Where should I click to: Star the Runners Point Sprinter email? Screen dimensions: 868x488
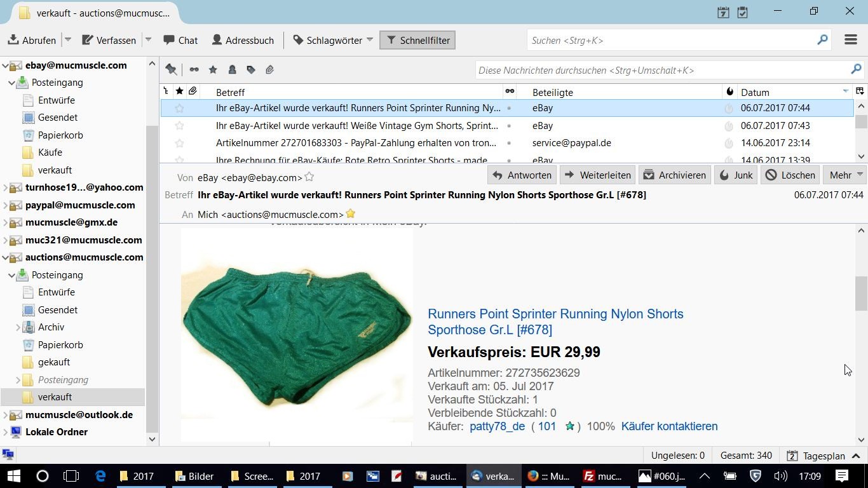180,108
